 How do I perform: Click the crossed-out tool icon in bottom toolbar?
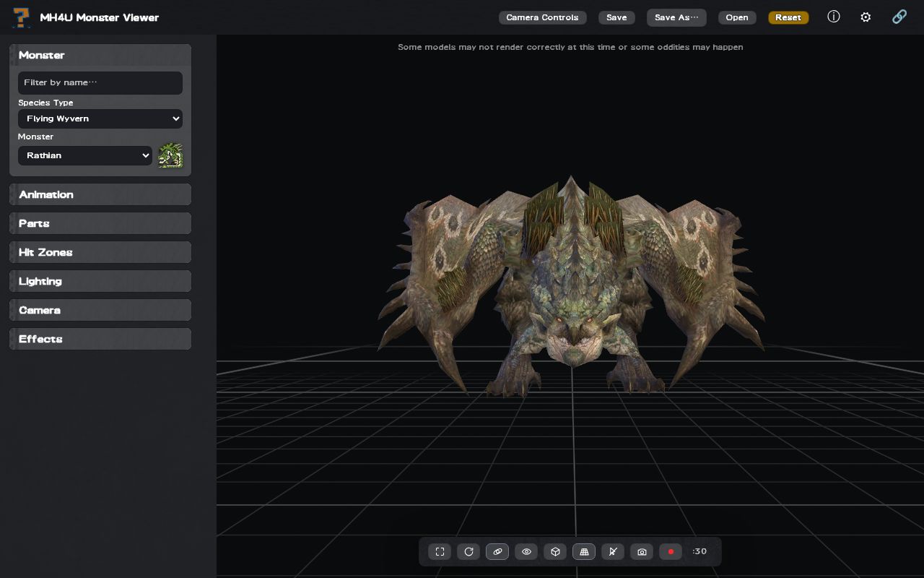(x=613, y=552)
